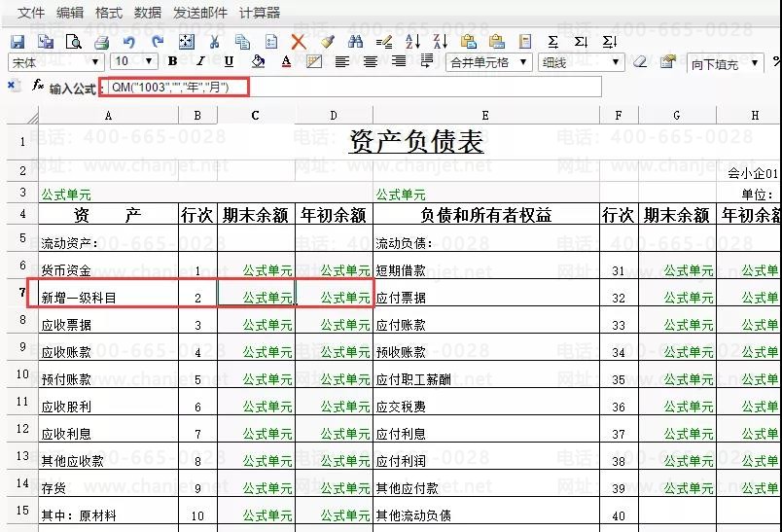Screen dimensions: 782x532
Task: Cut selection with scissors icon
Action: click(214, 42)
